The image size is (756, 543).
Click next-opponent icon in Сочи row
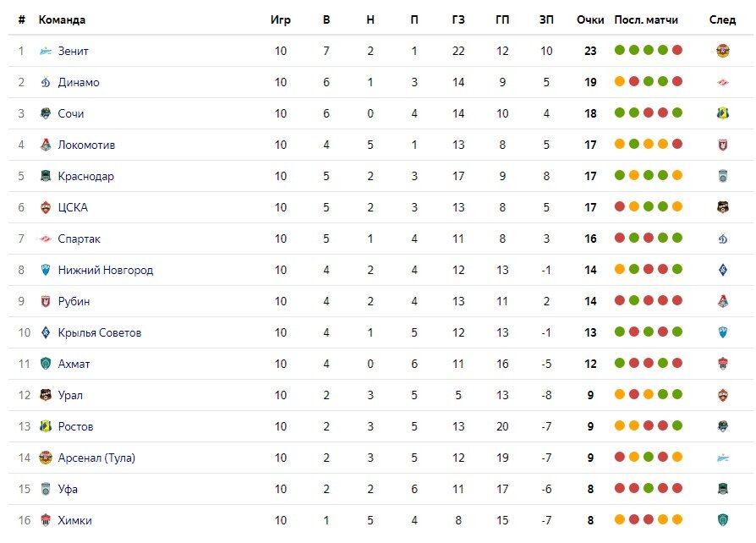point(723,113)
